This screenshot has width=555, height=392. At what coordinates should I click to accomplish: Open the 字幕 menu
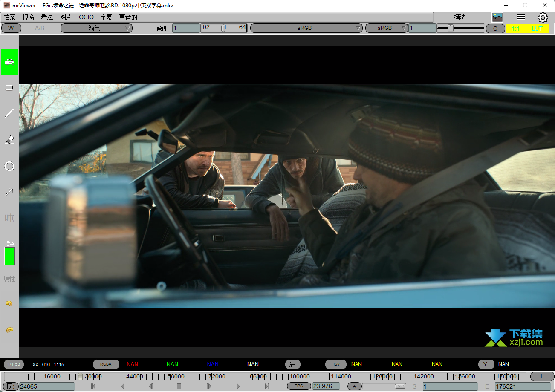(x=106, y=17)
